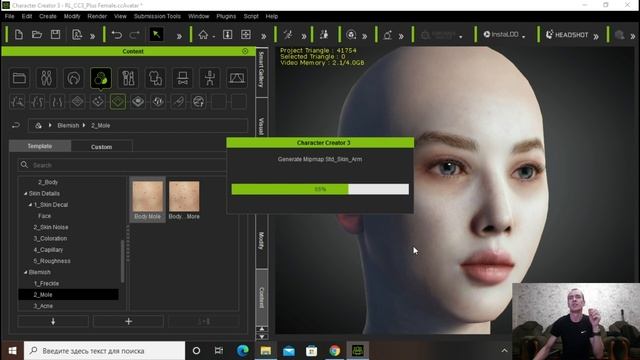
Task: Open the Pose figure content category
Action: click(210, 78)
